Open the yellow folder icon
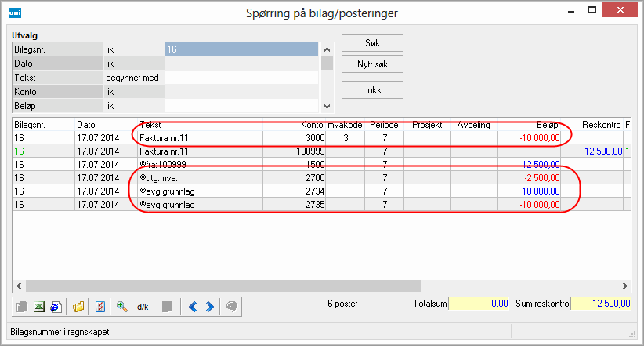The width and height of the screenshot is (644, 346). (78, 307)
